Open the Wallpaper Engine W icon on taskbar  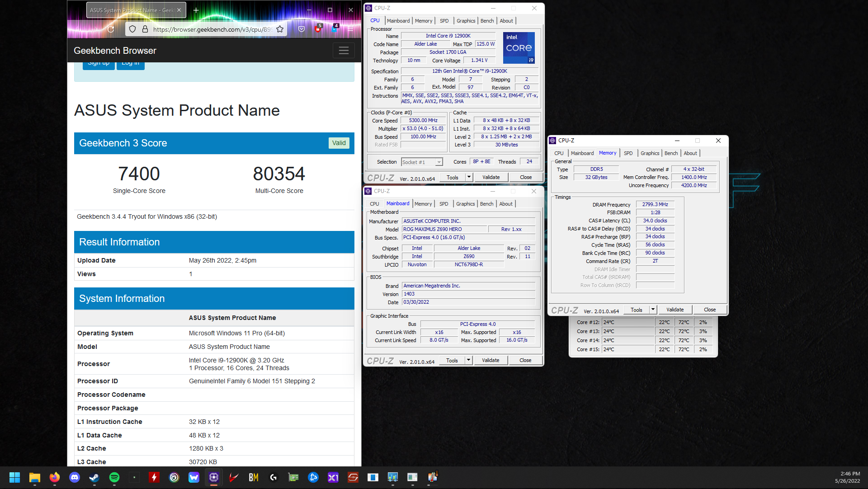(x=194, y=477)
